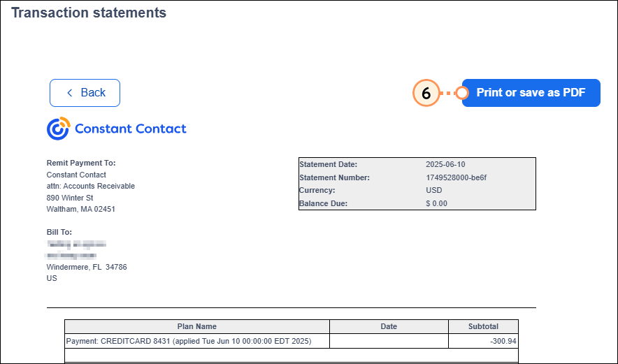The image size is (618, 364).
Task: Click the Date column header
Action: tap(389, 326)
